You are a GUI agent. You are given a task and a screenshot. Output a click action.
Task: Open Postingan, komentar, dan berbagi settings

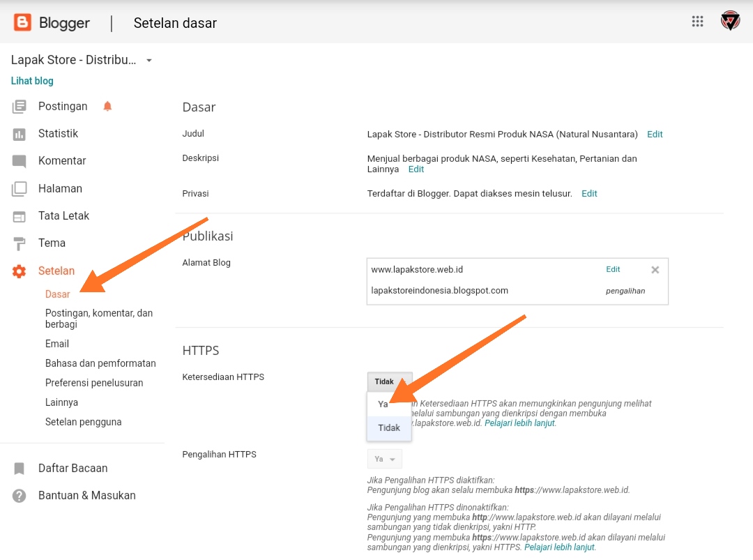point(99,319)
